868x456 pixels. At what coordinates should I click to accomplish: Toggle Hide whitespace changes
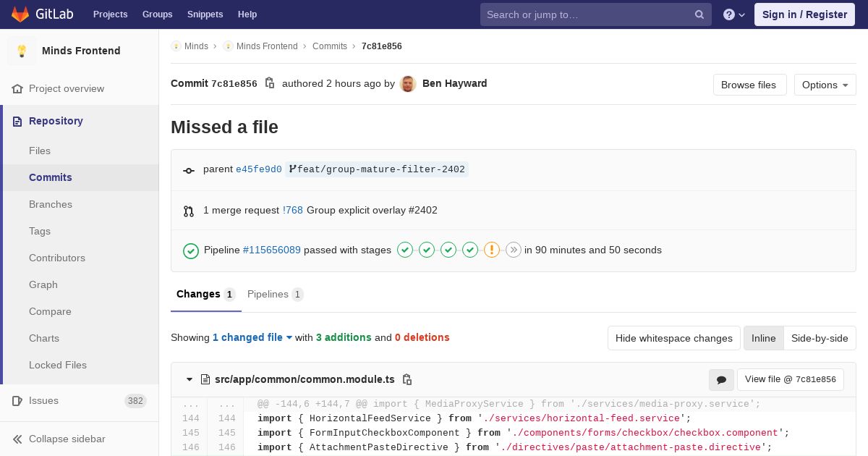click(x=674, y=338)
